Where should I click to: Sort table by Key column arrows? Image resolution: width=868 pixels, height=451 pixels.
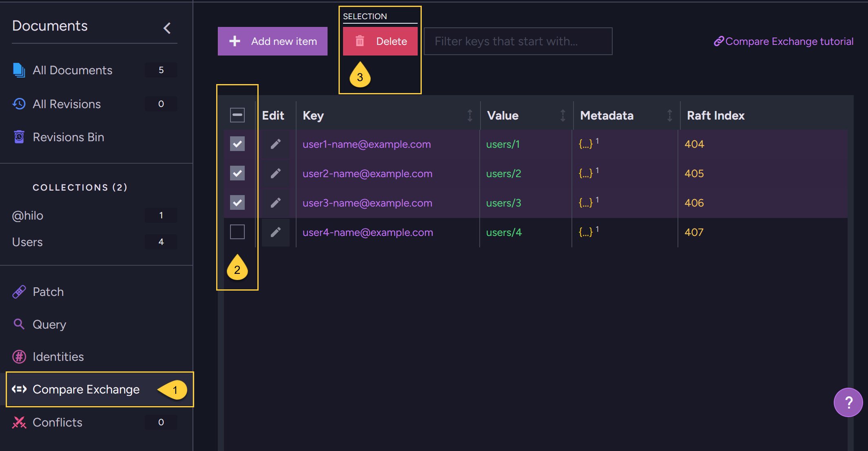[470, 116]
